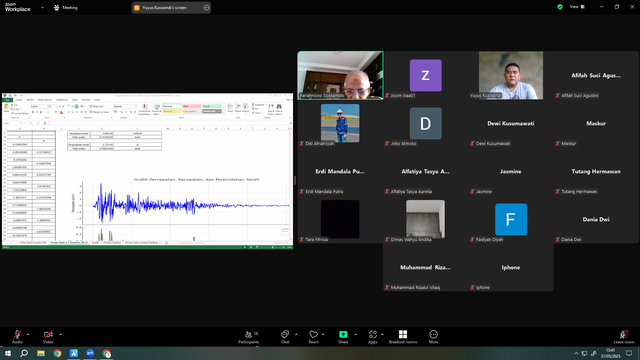Image resolution: width=640 pixels, height=360 pixels.
Task: Select the zoom baa01 purple Z avatar
Action: click(x=425, y=75)
